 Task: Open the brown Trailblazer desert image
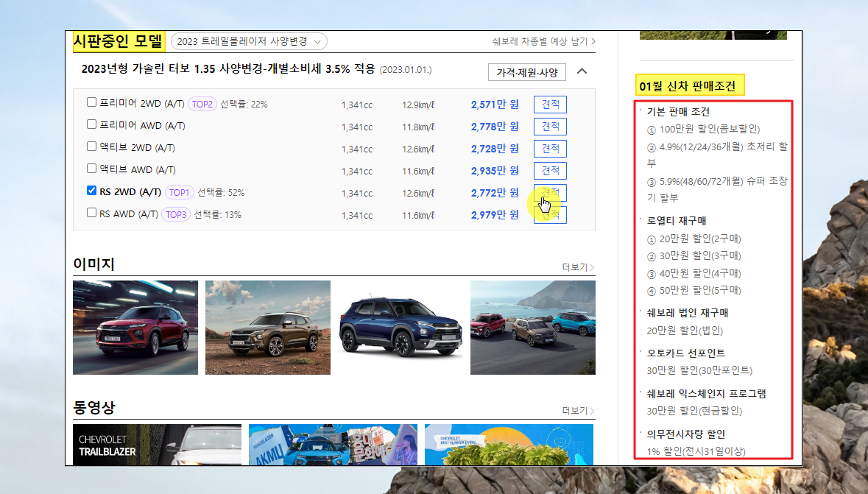[x=268, y=328]
